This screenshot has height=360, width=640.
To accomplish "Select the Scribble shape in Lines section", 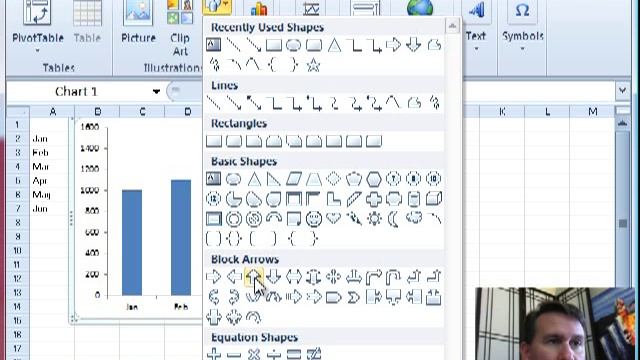I will (x=434, y=103).
